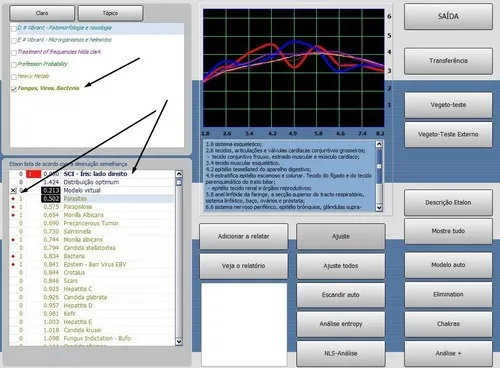The image size is (500, 368).
Task: Check Profession Probability checkbox
Action: click(14, 65)
